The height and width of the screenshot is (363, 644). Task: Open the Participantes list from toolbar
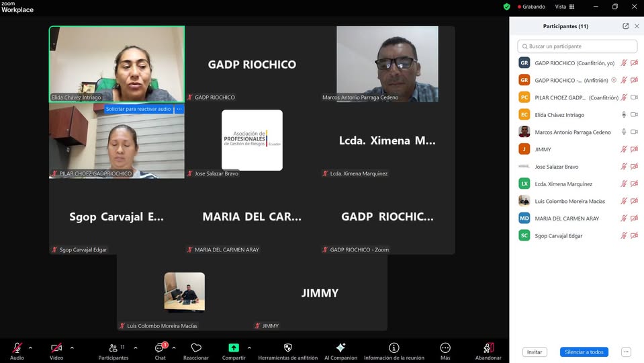coord(113,348)
